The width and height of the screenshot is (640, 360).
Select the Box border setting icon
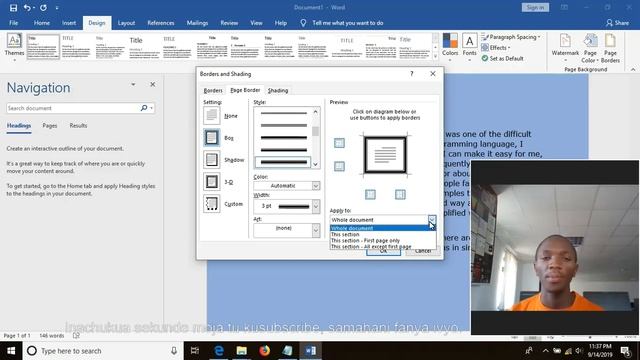(x=211, y=138)
